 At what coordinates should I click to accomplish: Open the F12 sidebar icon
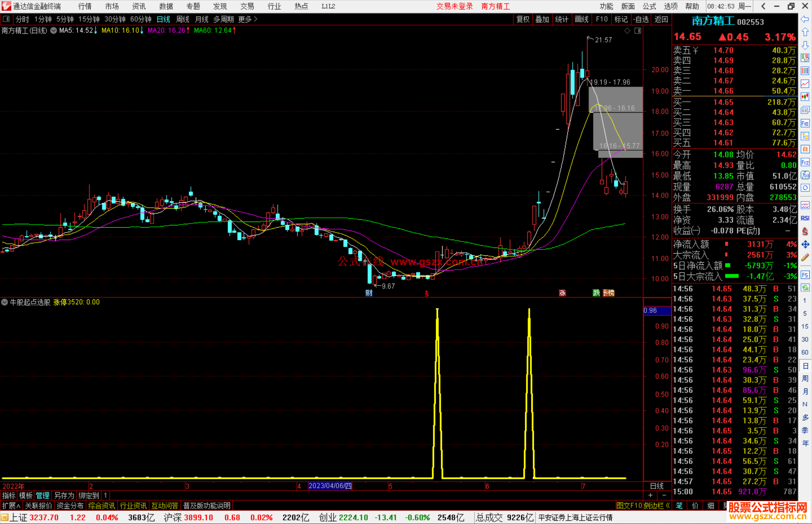pyautogui.click(x=805, y=162)
